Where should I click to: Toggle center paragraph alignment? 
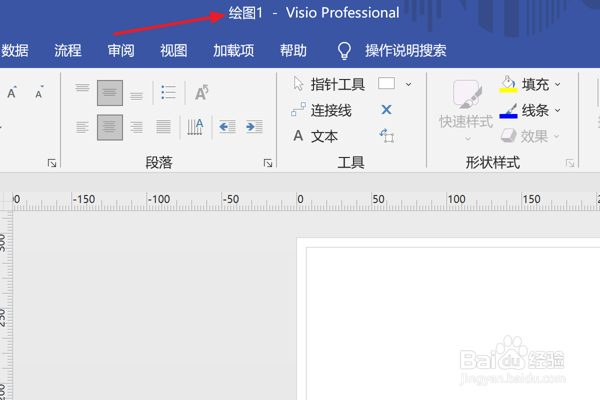[110, 127]
